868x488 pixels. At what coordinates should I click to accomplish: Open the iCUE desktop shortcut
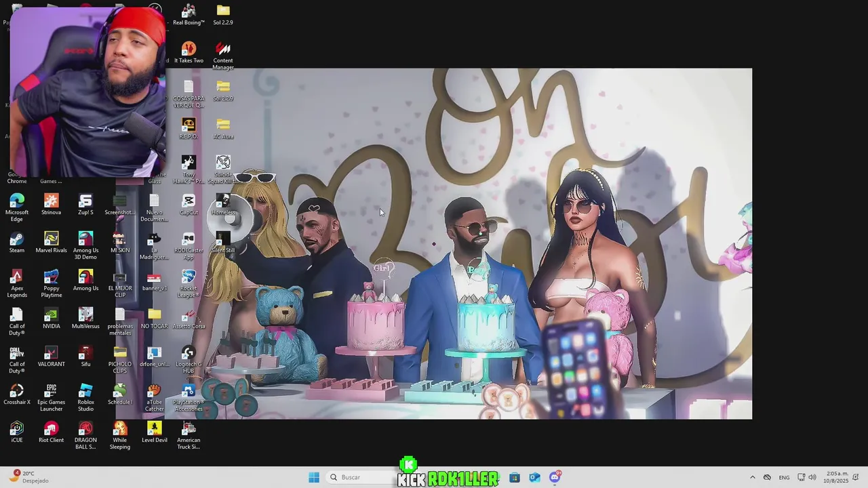(17, 432)
